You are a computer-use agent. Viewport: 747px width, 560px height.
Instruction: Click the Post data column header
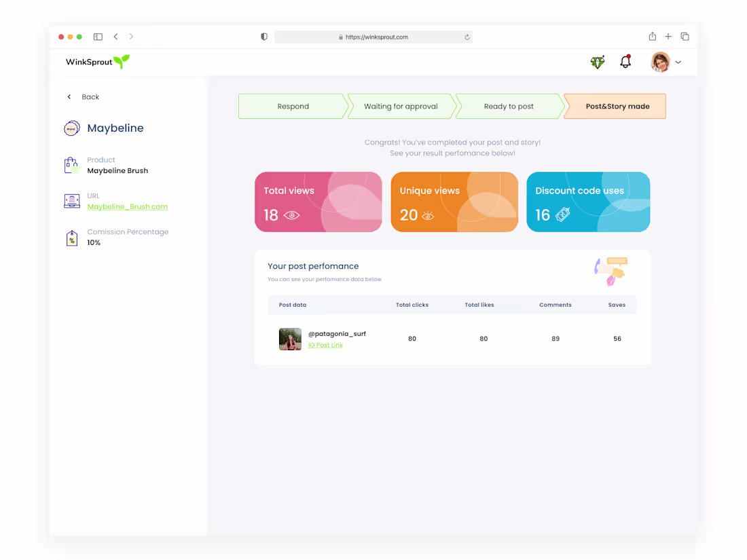(x=293, y=305)
